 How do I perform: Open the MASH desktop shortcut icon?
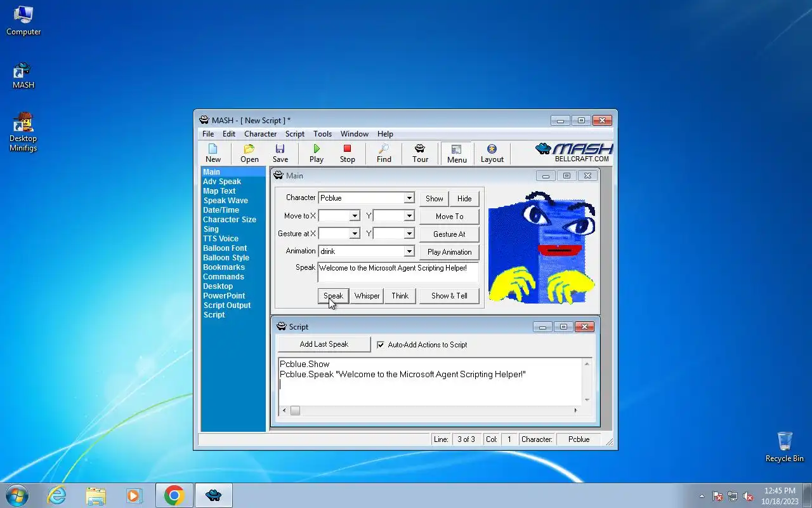23,76
